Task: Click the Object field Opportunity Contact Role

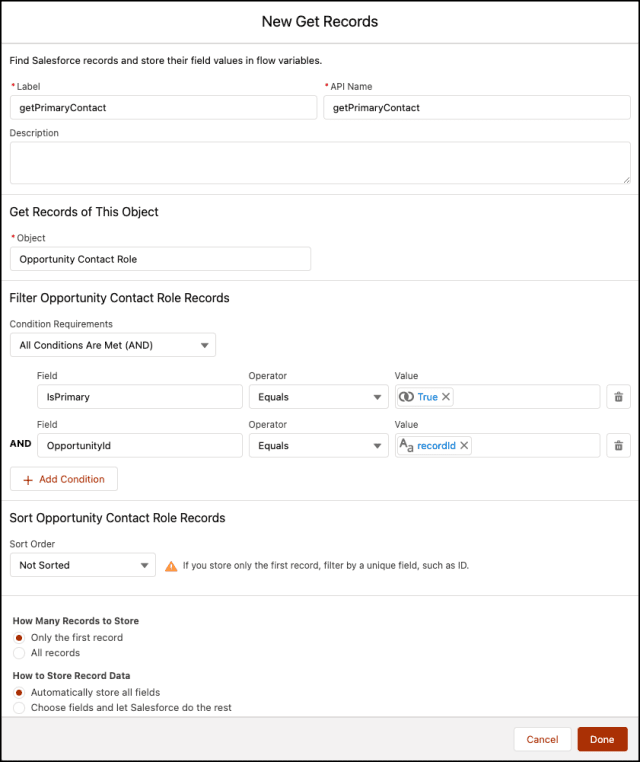Action: pyautogui.click(x=160, y=259)
